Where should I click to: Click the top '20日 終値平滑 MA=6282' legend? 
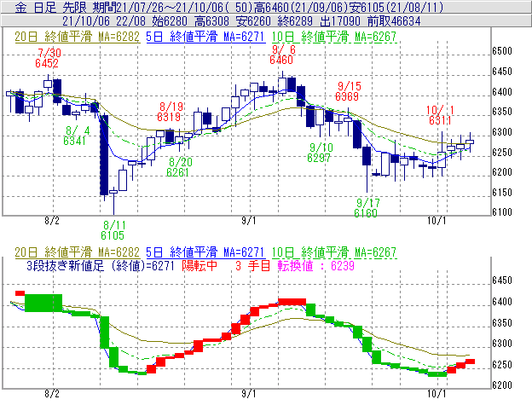pos(77,37)
